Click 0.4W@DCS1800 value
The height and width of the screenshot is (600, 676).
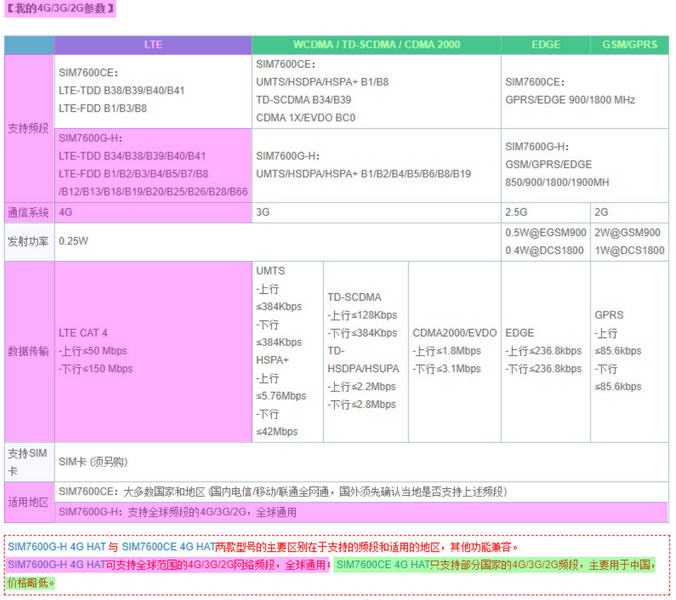pos(545,251)
